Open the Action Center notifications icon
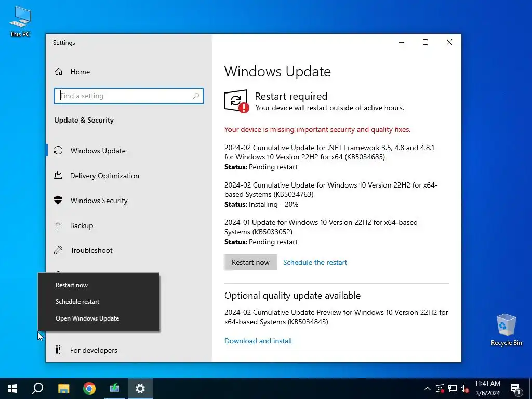Image resolution: width=532 pixels, height=399 pixels. (x=516, y=389)
